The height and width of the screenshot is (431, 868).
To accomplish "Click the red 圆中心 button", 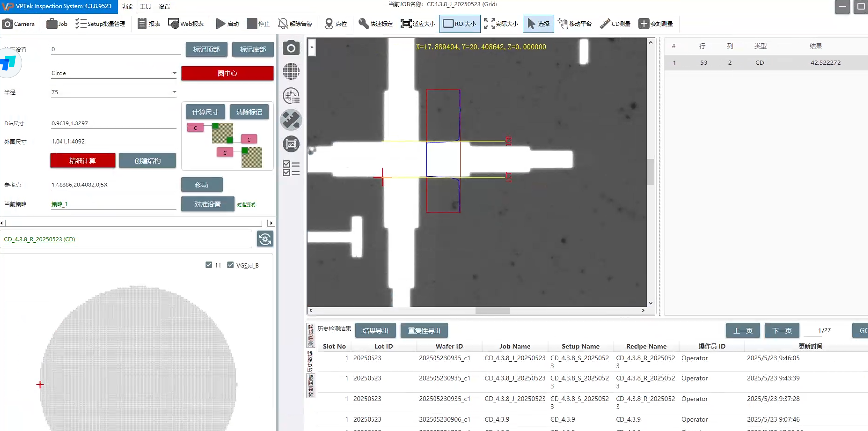I will click(x=227, y=73).
